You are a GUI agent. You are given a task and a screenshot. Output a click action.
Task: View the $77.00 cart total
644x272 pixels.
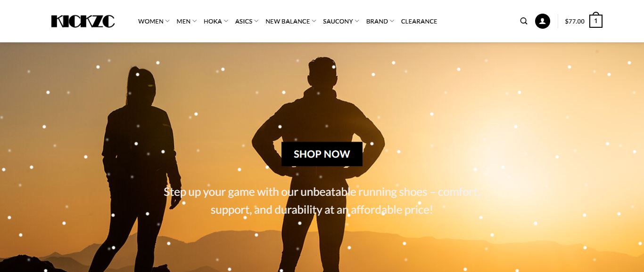click(x=575, y=21)
